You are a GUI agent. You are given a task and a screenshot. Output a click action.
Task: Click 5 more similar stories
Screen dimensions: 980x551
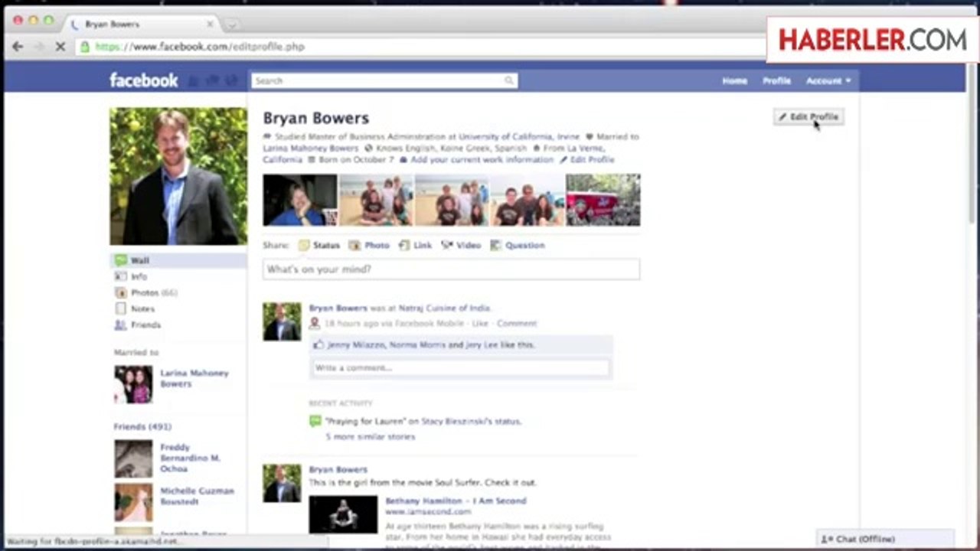[371, 437]
